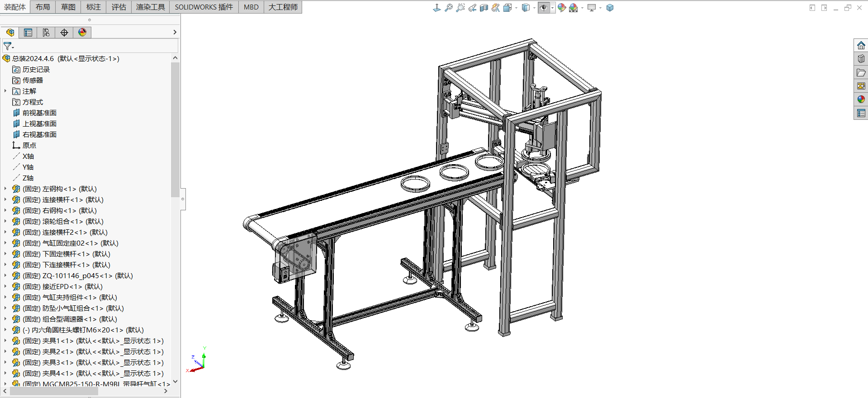Open the SOLIDWORKS 插件 tab

point(204,7)
